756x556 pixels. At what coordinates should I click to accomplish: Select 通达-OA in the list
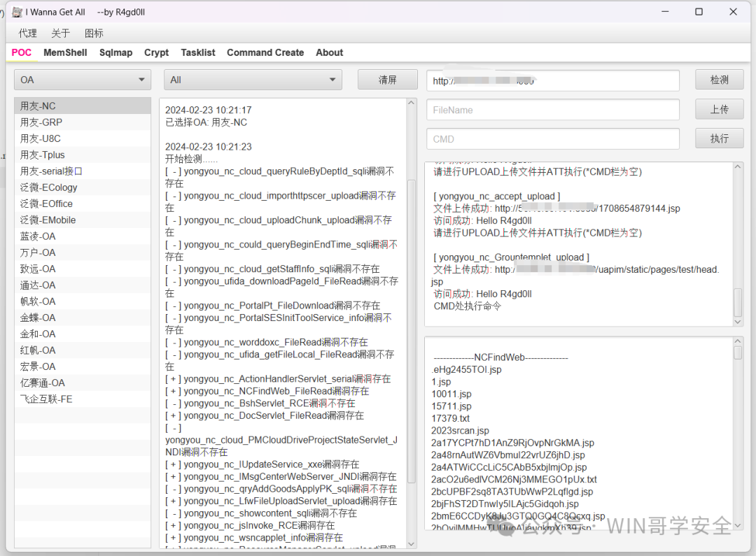[83, 285]
